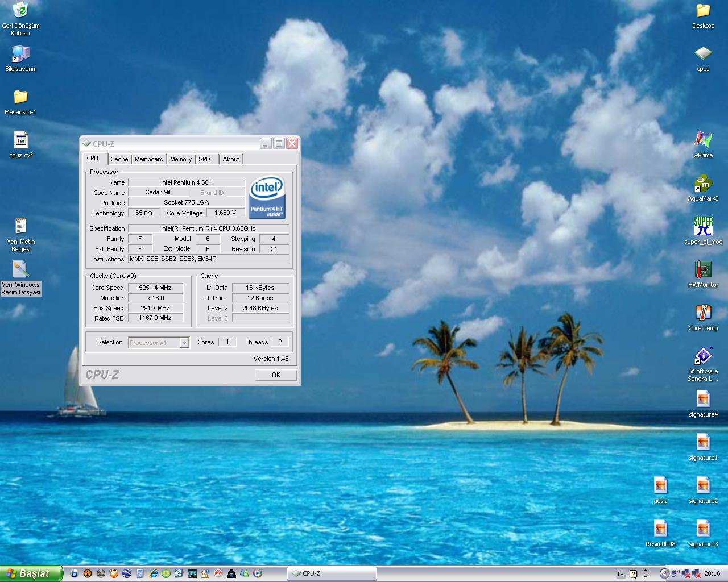The height and width of the screenshot is (582, 728).
Task: Click the Core Voltage 1.660 V value
Action: pyautogui.click(x=225, y=213)
